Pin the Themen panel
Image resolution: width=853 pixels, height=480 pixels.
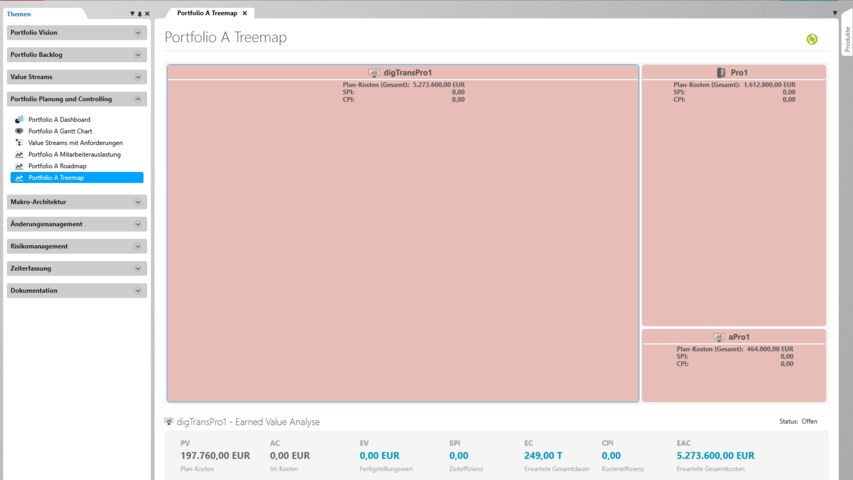tap(140, 14)
